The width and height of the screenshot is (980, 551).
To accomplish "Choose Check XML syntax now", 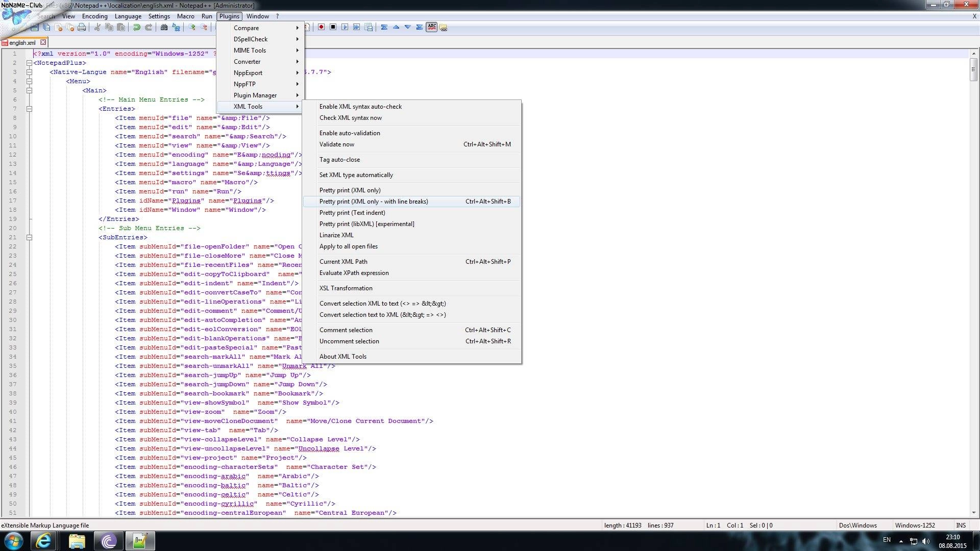I will tap(411, 118).
